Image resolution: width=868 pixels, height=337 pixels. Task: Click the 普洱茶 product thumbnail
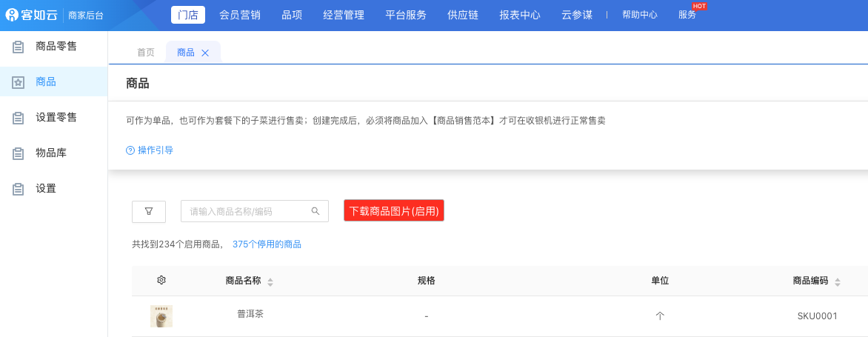[161, 316]
